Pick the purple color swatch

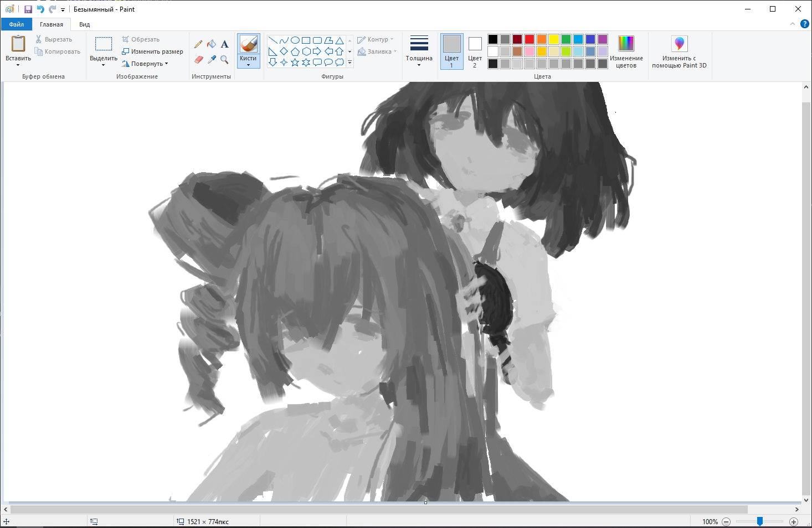coord(603,39)
